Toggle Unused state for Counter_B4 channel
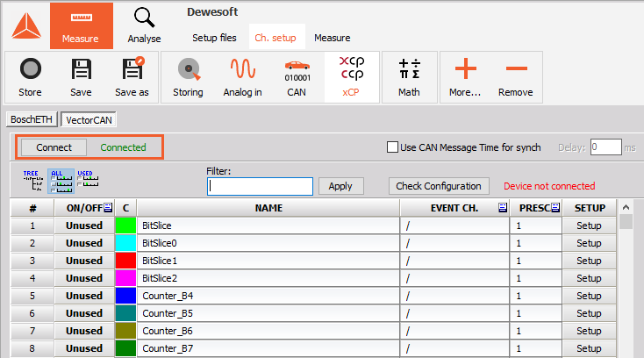Viewport: 644px width, 358px height. tap(84, 296)
